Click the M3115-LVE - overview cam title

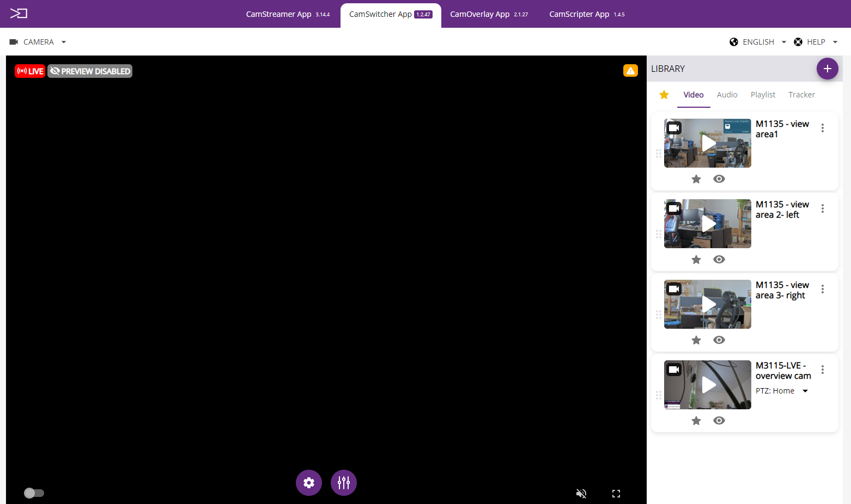click(x=783, y=371)
